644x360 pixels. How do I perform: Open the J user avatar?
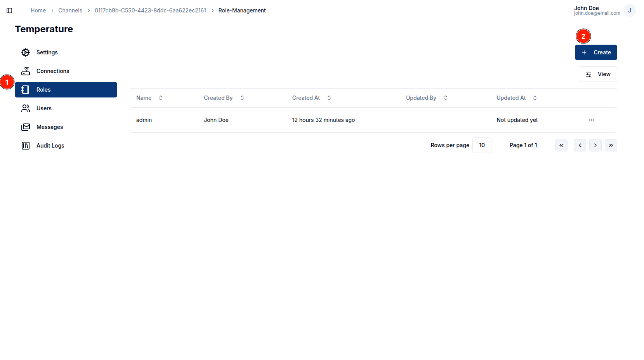tap(630, 10)
